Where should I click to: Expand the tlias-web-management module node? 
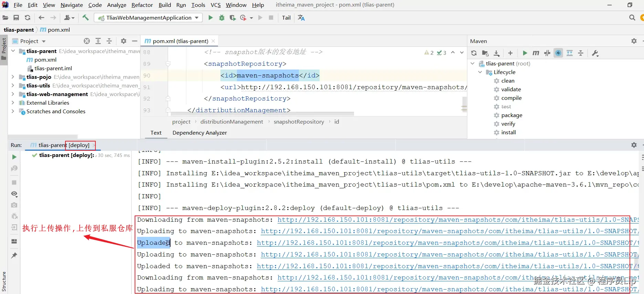(13, 94)
